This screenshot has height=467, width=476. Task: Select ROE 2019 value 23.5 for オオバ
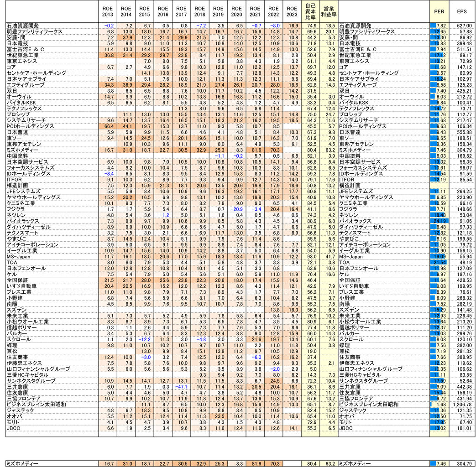(219, 416)
